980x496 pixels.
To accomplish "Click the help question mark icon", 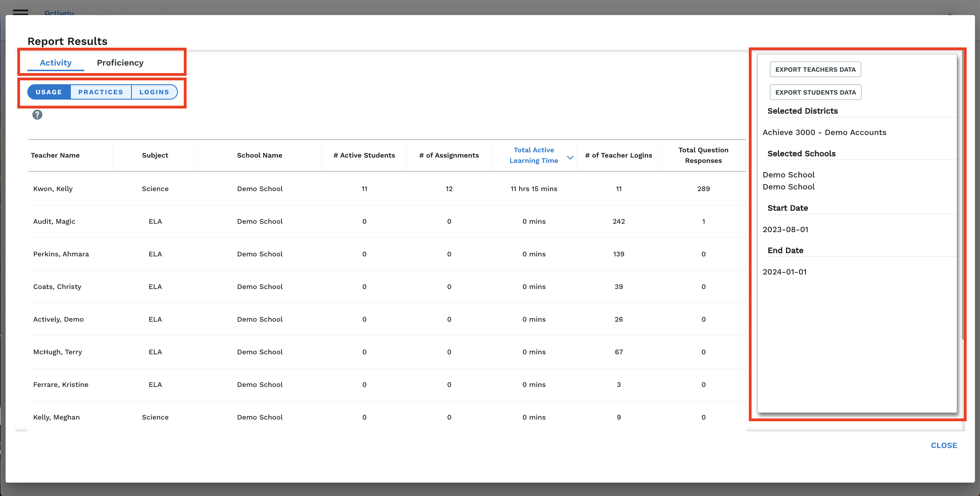I will [37, 115].
